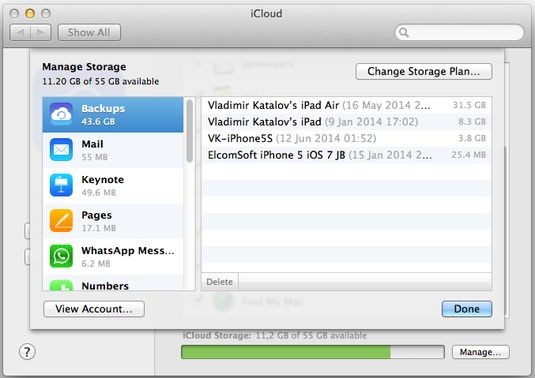Select the Mail 55 MB entry

click(113, 150)
